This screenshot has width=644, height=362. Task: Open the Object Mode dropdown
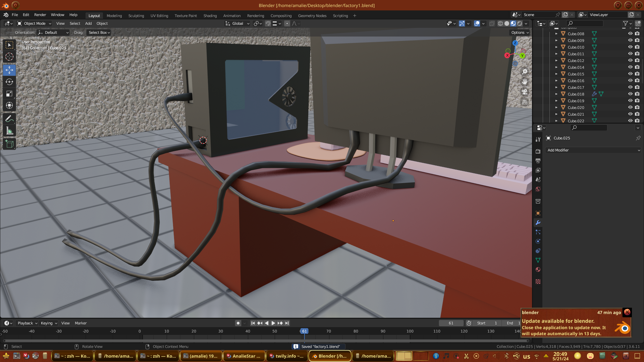coord(34,23)
